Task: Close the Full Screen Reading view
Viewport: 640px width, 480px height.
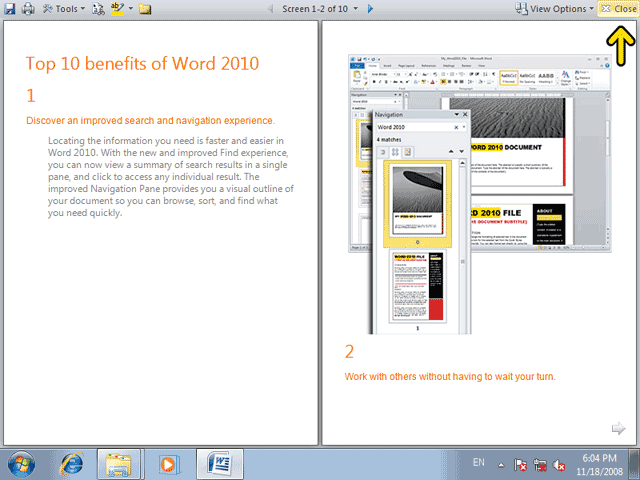Action: (x=618, y=9)
